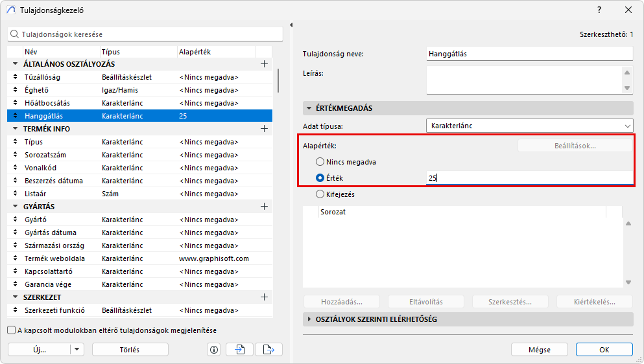644x364 pixels.
Task: Click reorder handle of Gyártó row
Action: (15, 220)
